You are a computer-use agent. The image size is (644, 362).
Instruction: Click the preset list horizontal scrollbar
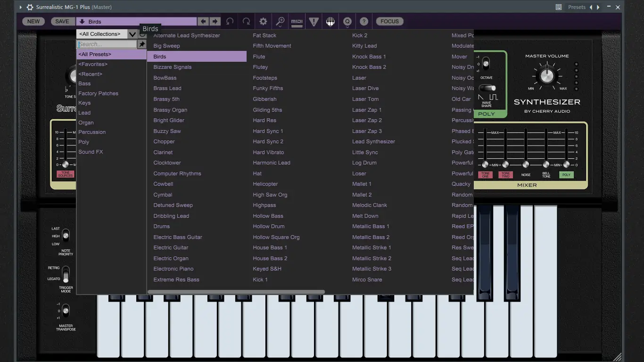[236, 292]
